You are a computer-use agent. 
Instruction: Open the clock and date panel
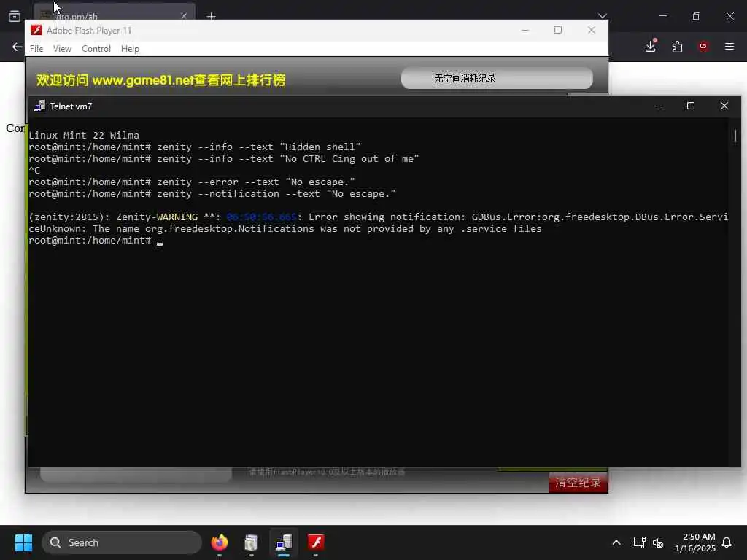pos(695,542)
